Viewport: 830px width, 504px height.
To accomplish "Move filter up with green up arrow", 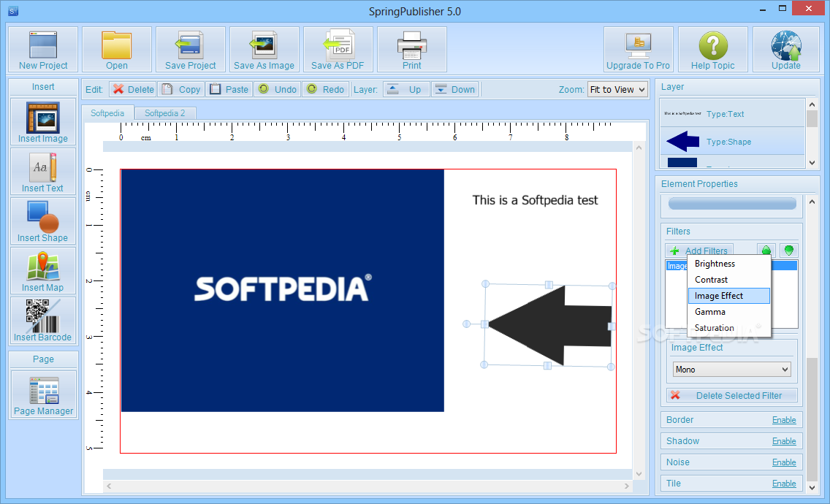I will click(x=766, y=251).
